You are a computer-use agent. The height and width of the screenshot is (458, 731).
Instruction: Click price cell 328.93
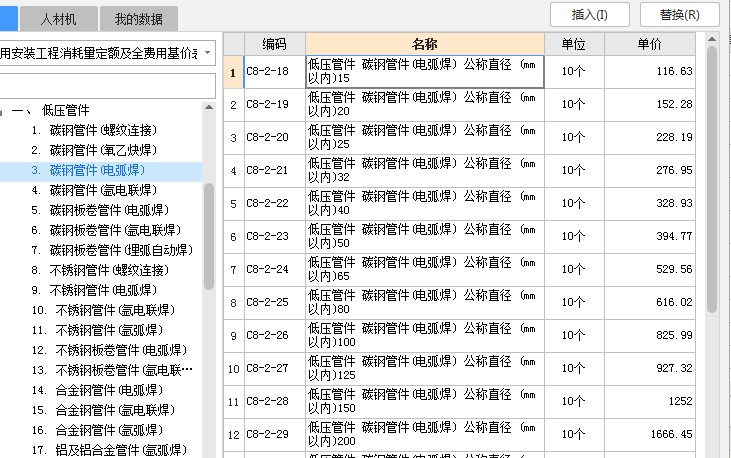650,204
